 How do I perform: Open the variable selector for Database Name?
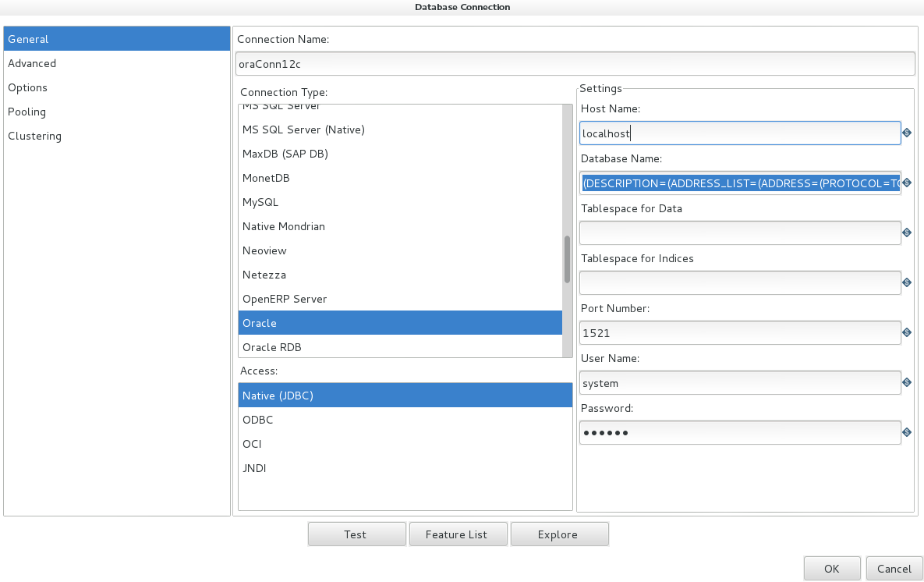(x=907, y=183)
